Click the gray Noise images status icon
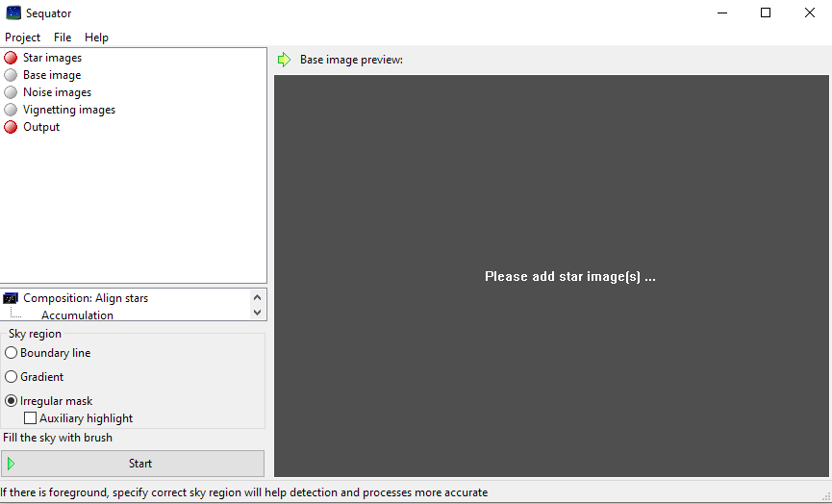This screenshot has width=832, height=504. click(x=11, y=92)
